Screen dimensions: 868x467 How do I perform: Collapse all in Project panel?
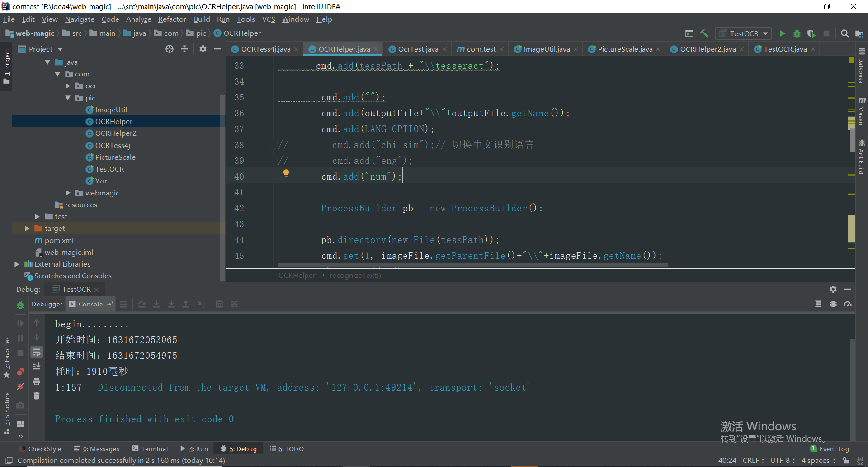(184, 49)
